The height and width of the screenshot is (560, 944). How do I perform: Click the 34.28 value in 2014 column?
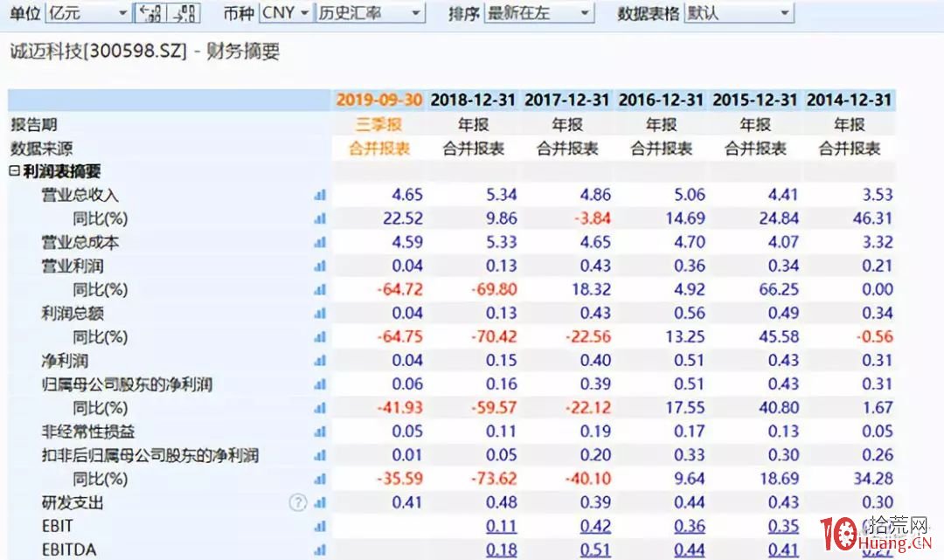(x=873, y=480)
